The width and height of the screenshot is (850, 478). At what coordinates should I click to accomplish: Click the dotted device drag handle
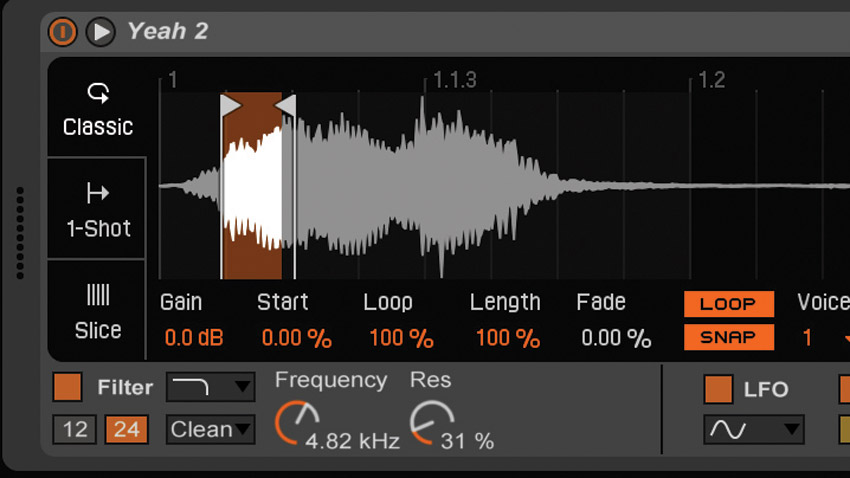coord(20,233)
